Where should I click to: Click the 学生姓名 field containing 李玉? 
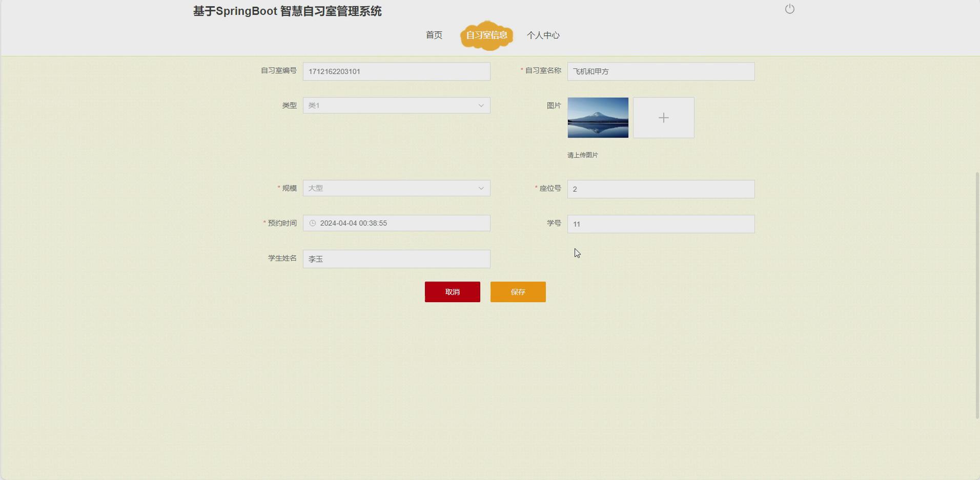click(x=396, y=258)
